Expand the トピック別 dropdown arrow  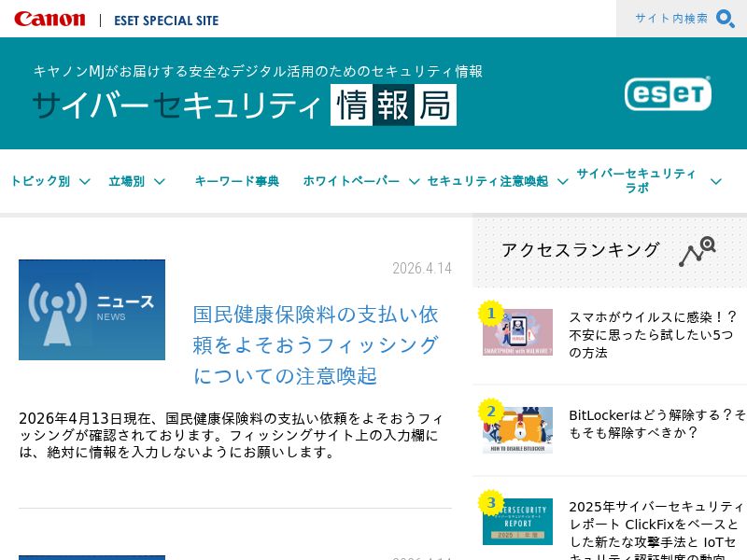[85, 181]
